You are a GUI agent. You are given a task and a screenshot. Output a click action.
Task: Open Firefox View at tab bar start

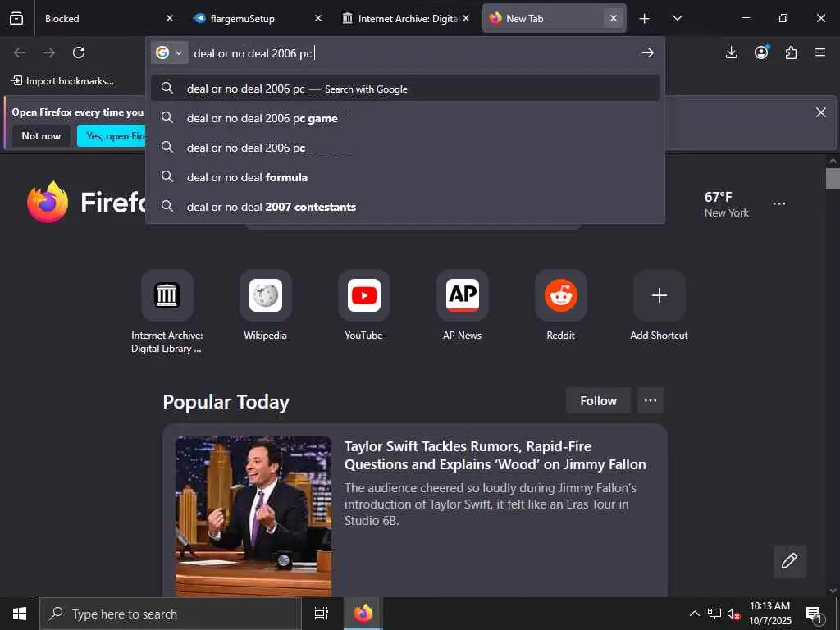pos(16,18)
